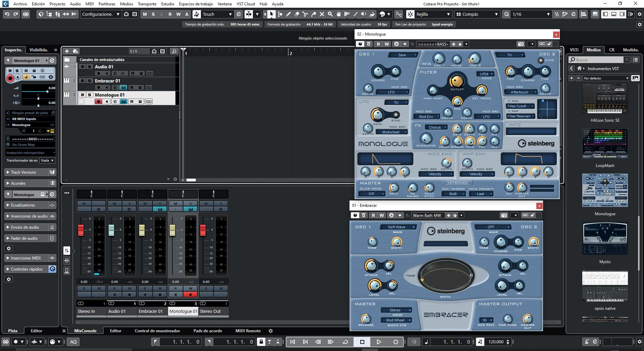
Task: Activate the Draw tool in the toolbar
Action: (x=289, y=14)
